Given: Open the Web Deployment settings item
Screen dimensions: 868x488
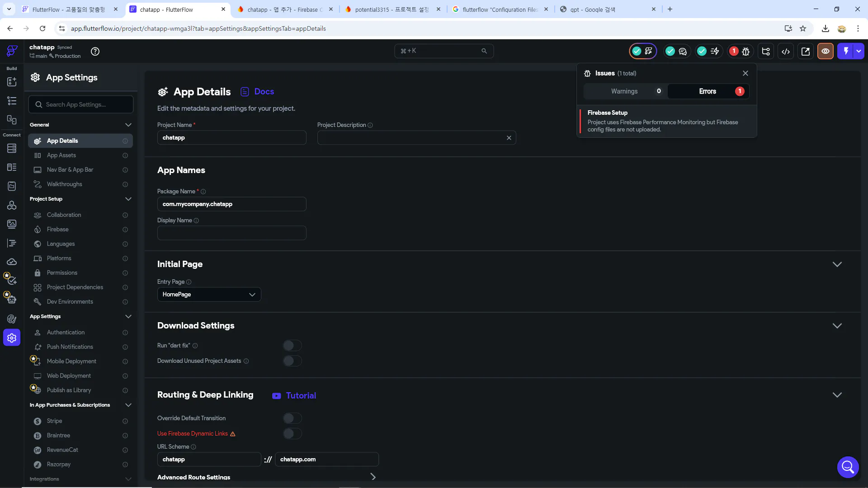Looking at the screenshot, I should pos(80,376).
